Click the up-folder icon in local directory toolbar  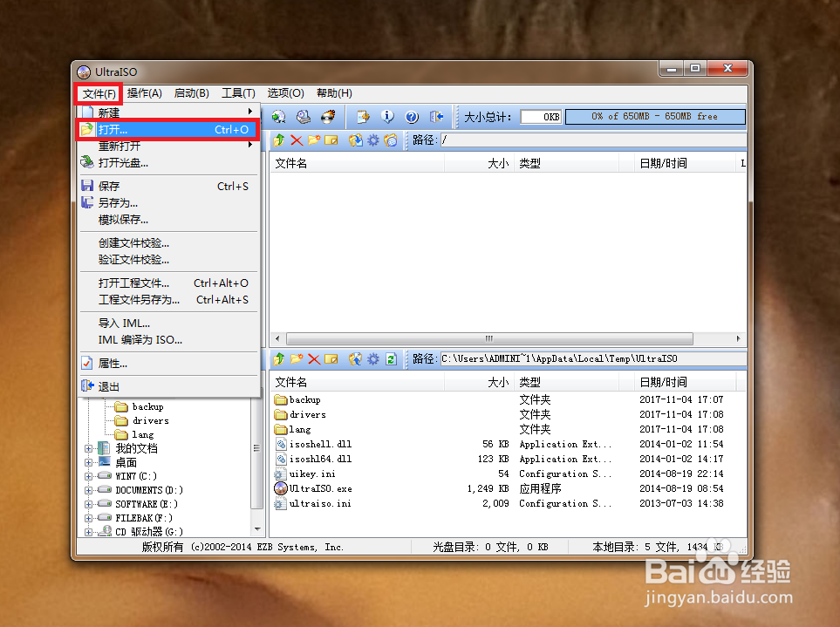point(278,358)
